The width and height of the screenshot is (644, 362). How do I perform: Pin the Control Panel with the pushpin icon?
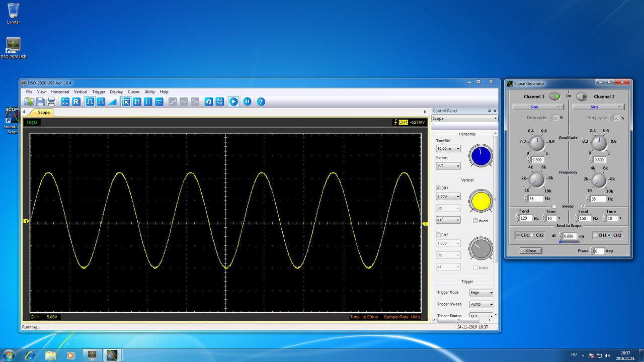[x=490, y=111]
